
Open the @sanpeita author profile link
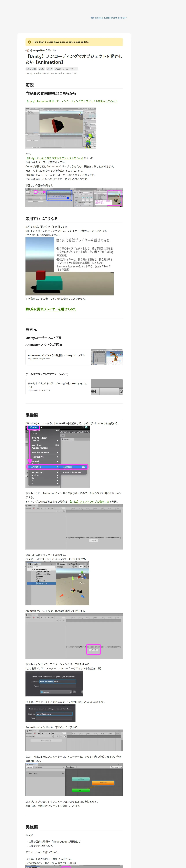(x=43, y=50)
